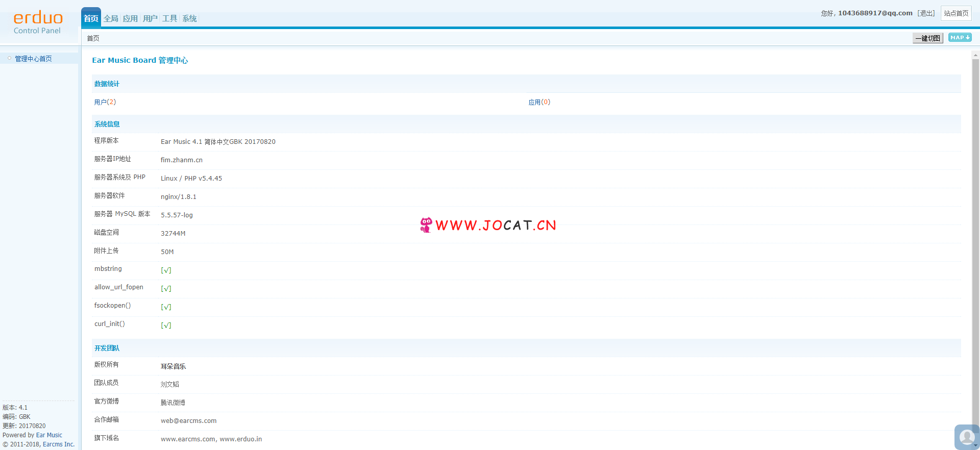Click the 合作邮箱 row label
This screenshot has height=450, width=980.
click(106, 419)
